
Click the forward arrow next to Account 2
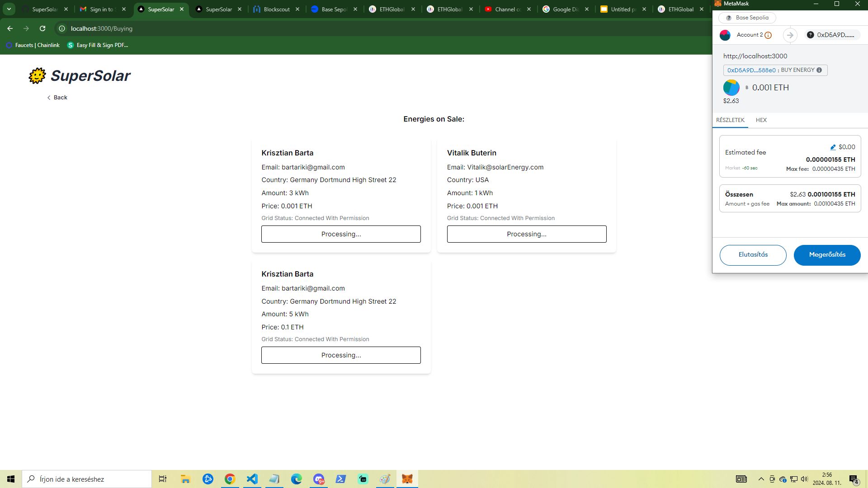point(789,34)
